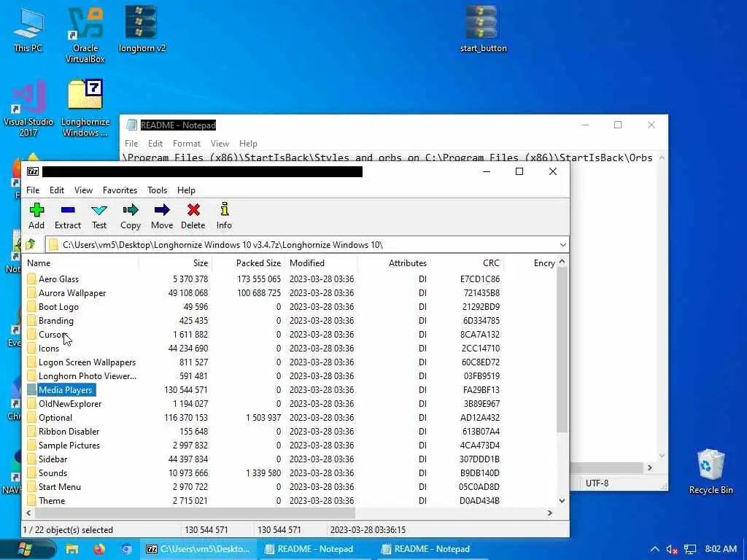Sort the list by Name column
This screenshot has width=747, height=560.
coord(82,262)
